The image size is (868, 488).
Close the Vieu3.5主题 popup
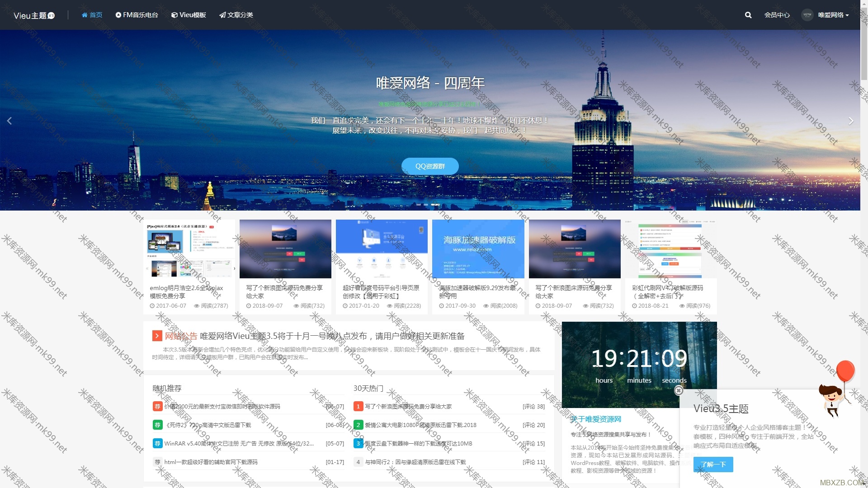679,391
